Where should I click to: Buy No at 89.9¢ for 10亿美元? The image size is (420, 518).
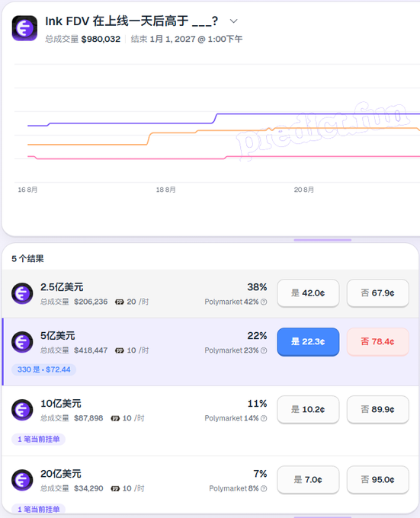(378, 410)
